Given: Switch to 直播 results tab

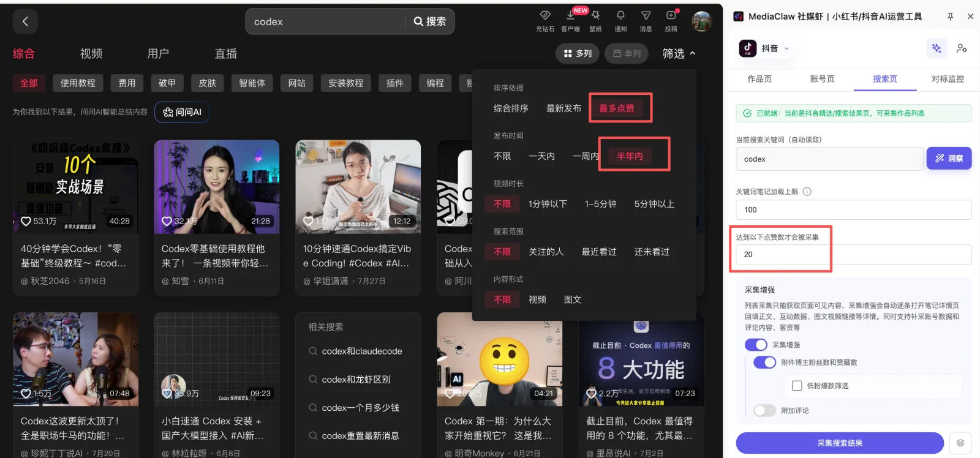Looking at the screenshot, I should coord(225,54).
